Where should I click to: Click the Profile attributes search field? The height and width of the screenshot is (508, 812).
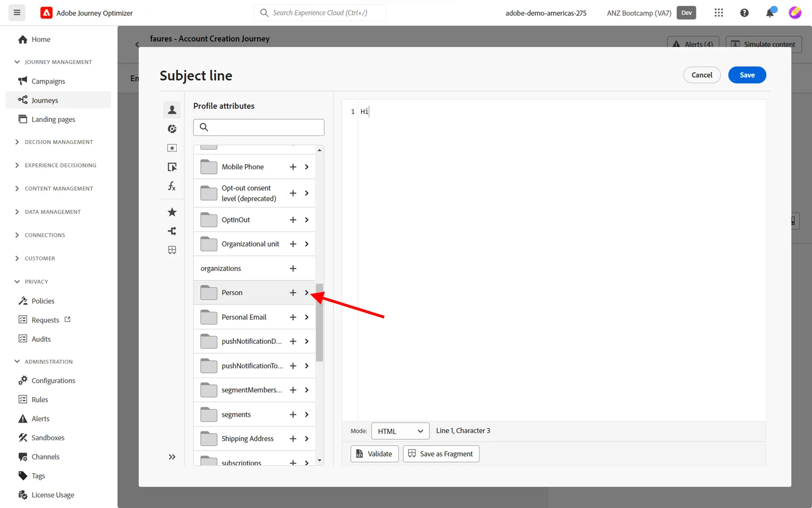tap(258, 127)
